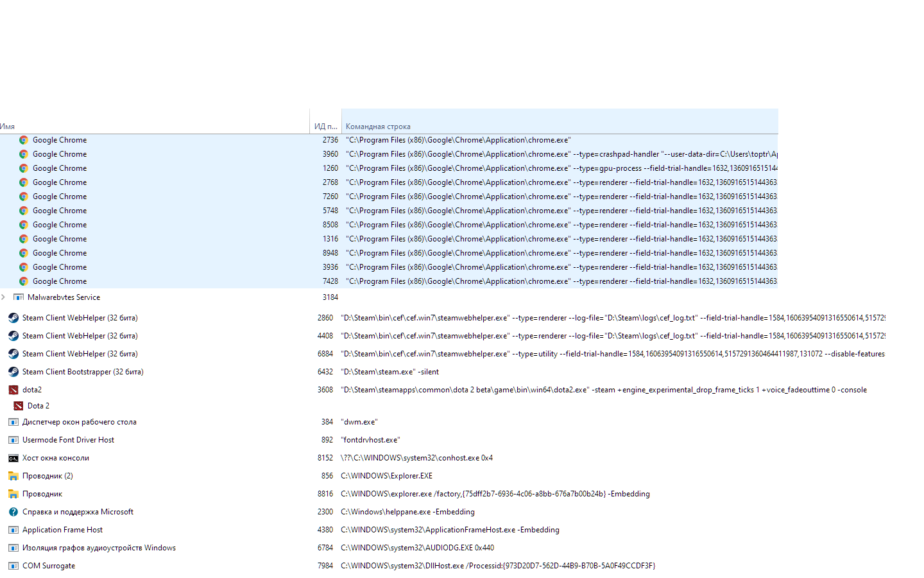Click PID cell 8152
This screenshot has height=578, width=924.
point(325,458)
